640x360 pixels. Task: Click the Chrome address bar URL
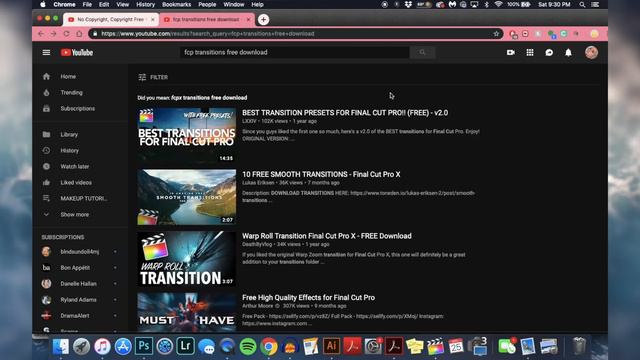(208, 34)
